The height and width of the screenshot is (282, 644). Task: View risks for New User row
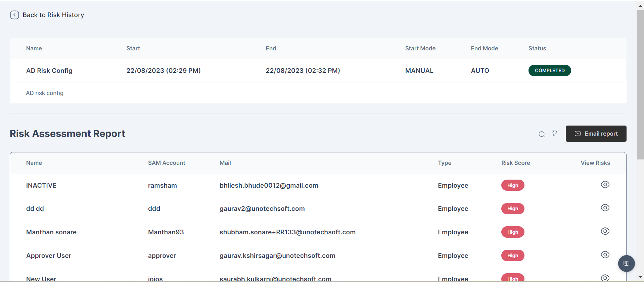coord(605,278)
